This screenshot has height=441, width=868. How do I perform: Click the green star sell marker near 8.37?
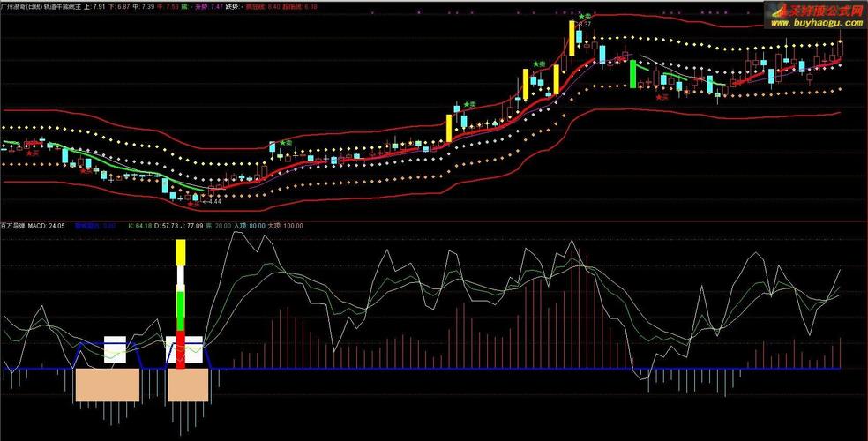coord(583,17)
